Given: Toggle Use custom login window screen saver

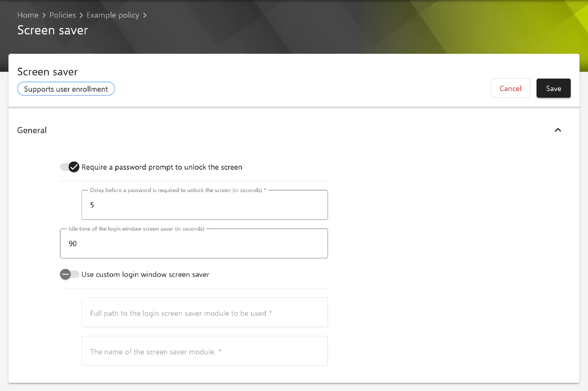Looking at the screenshot, I should [x=70, y=274].
